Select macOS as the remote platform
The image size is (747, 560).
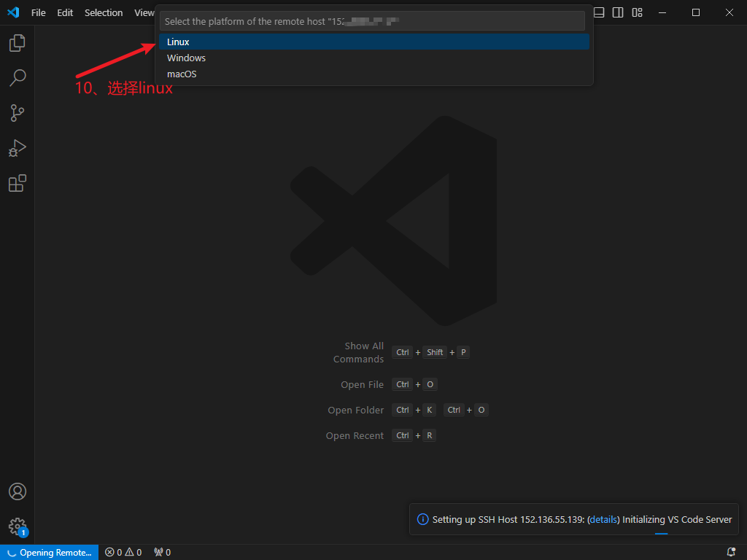(x=374, y=74)
